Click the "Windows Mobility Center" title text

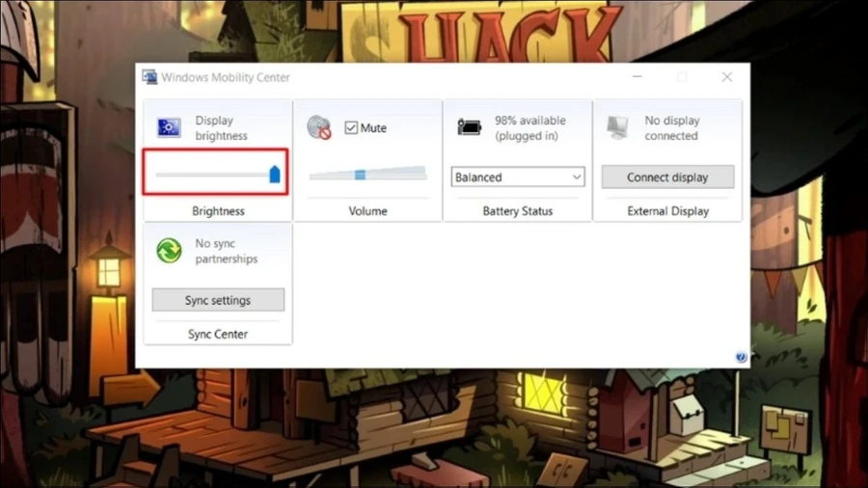(226, 77)
